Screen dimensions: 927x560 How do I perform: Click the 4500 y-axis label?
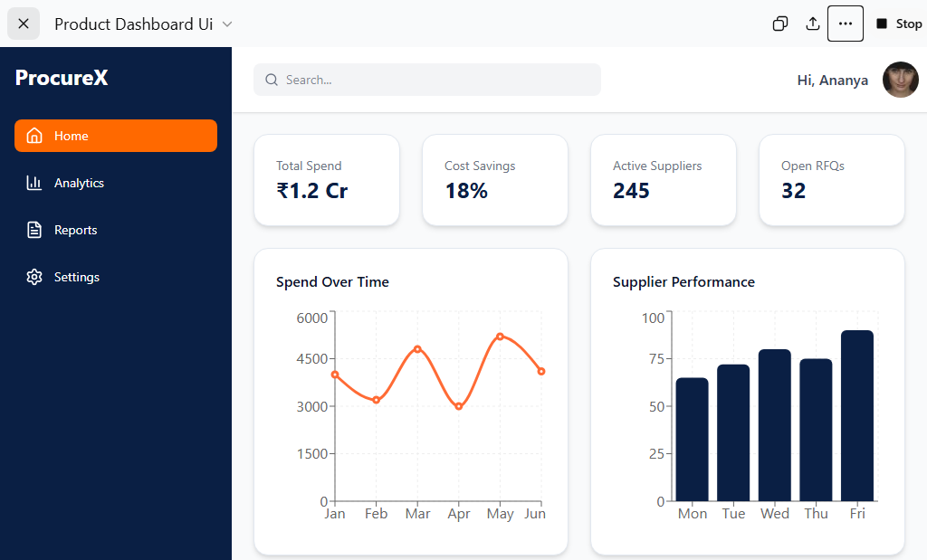point(311,359)
